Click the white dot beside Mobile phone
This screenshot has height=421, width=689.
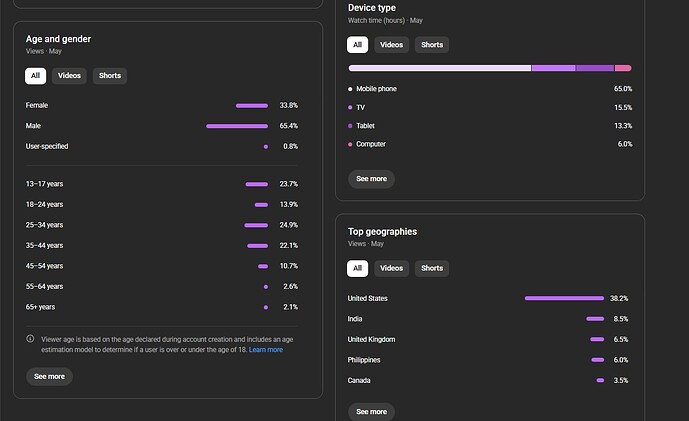350,89
